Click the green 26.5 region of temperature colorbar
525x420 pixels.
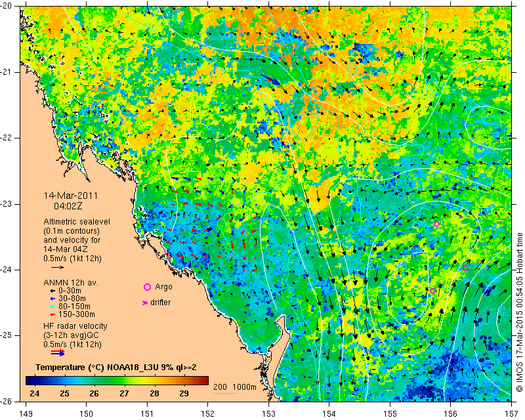click(108, 381)
